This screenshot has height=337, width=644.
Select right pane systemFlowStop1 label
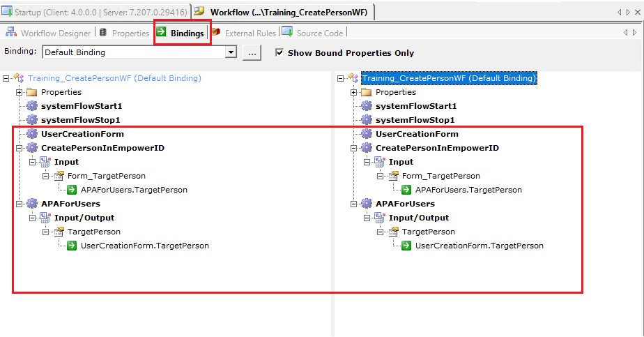pos(415,120)
